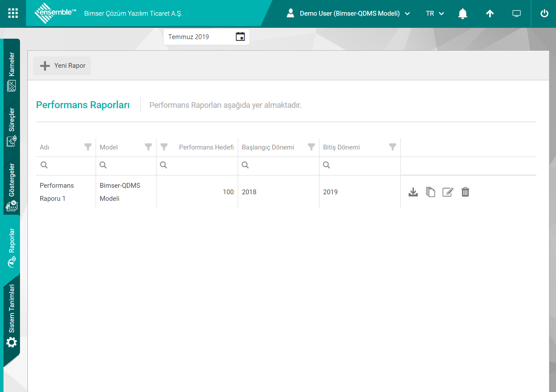This screenshot has width=556, height=392.
Task: Open filter for Bitiş Dönemi column
Action: [x=393, y=147]
